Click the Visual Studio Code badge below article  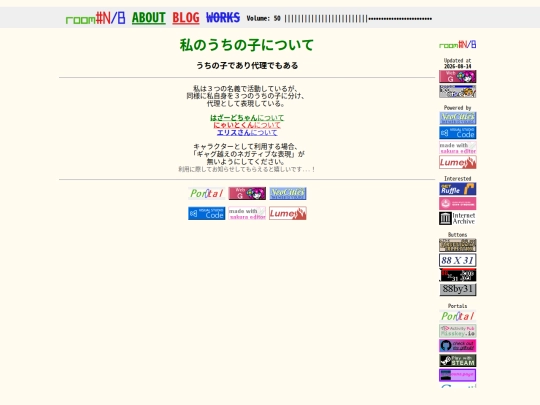pos(207,214)
